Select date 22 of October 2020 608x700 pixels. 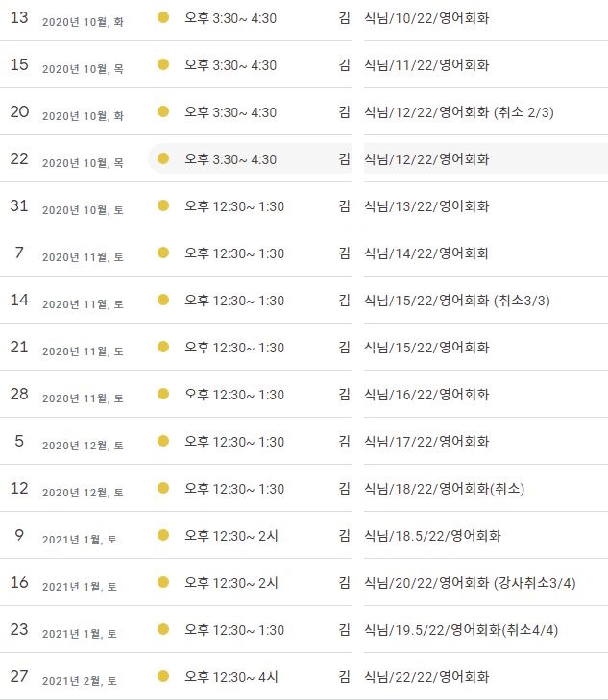[19, 158]
